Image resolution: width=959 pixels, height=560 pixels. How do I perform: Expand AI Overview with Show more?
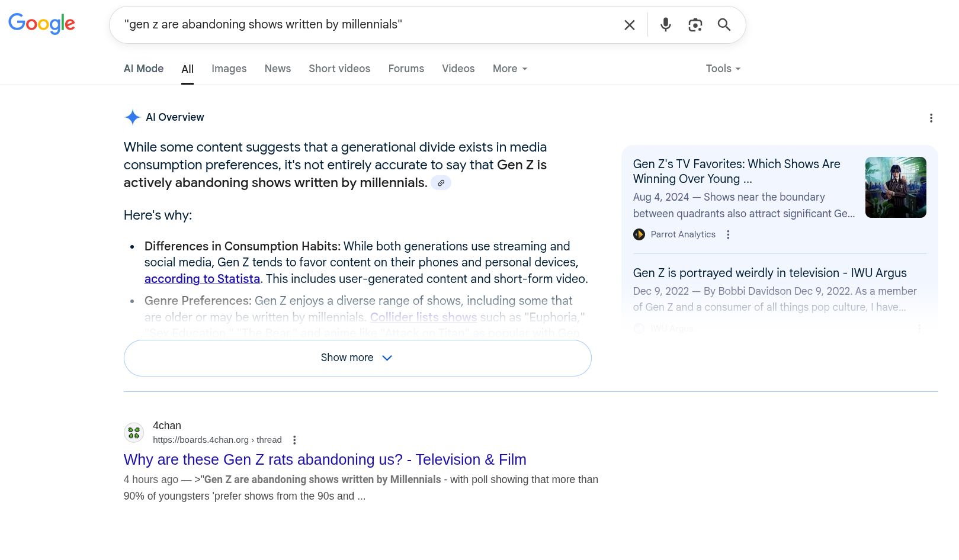[x=357, y=358]
